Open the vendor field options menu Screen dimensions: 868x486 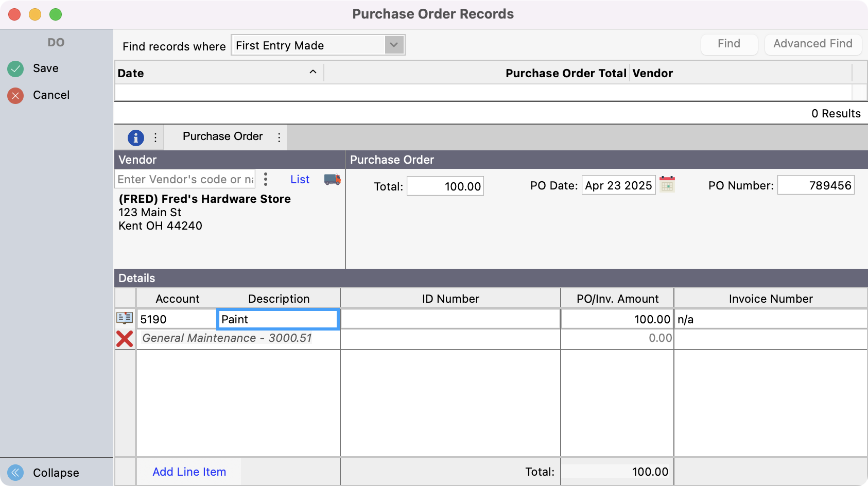[266, 179]
